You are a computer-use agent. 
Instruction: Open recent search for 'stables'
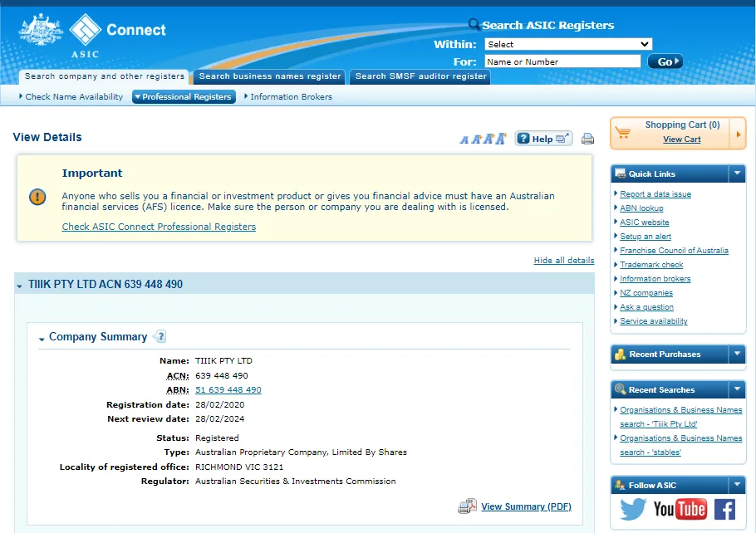(x=680, y=445)
